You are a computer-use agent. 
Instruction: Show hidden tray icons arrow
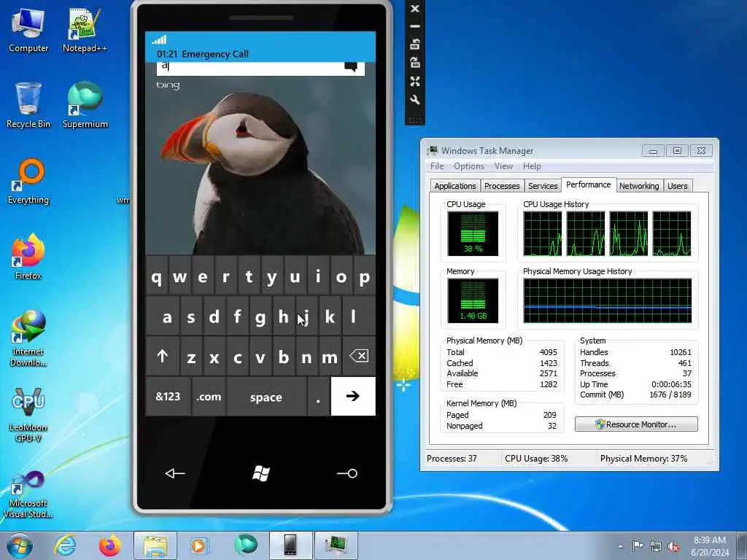tap(620, 546)
